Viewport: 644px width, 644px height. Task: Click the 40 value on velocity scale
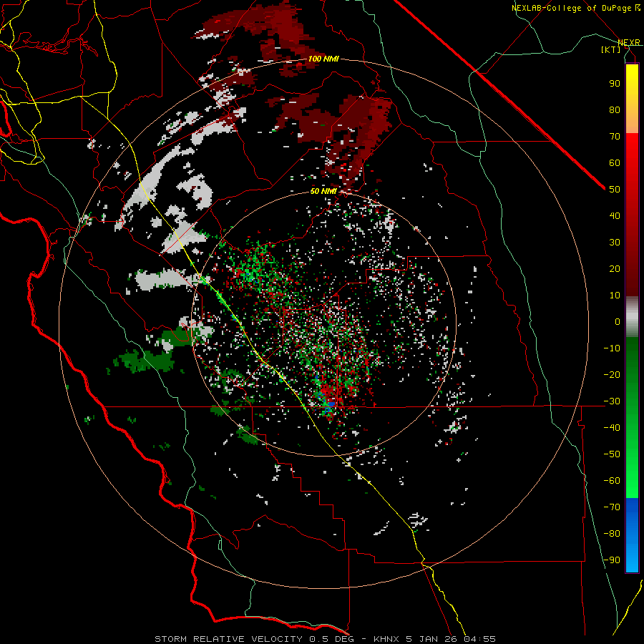615,216
